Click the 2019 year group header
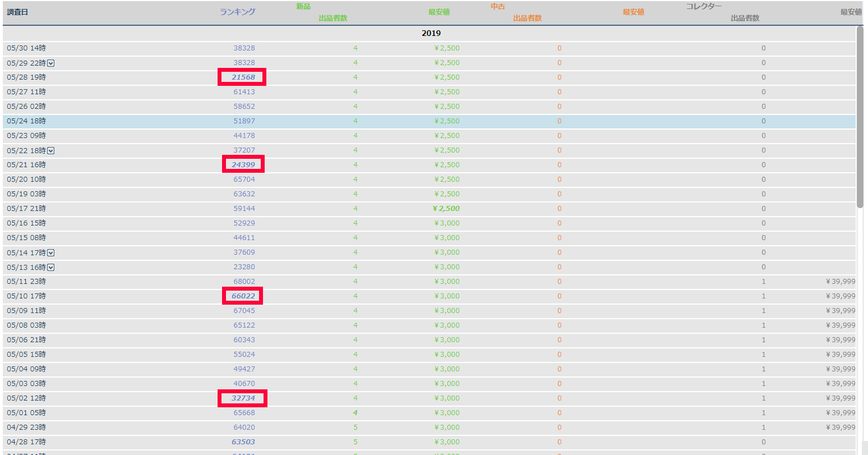This screenshot has height=455, width=868. pos(431,34)
